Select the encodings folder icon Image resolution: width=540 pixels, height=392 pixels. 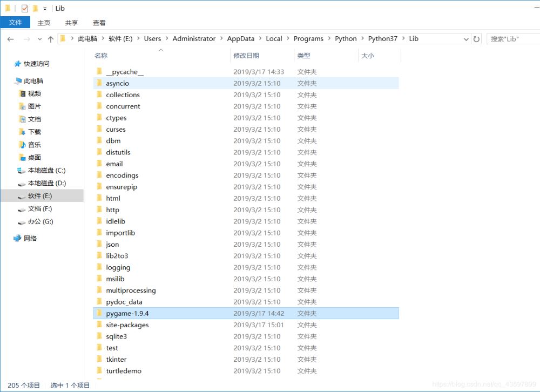[x=99, y=175]
